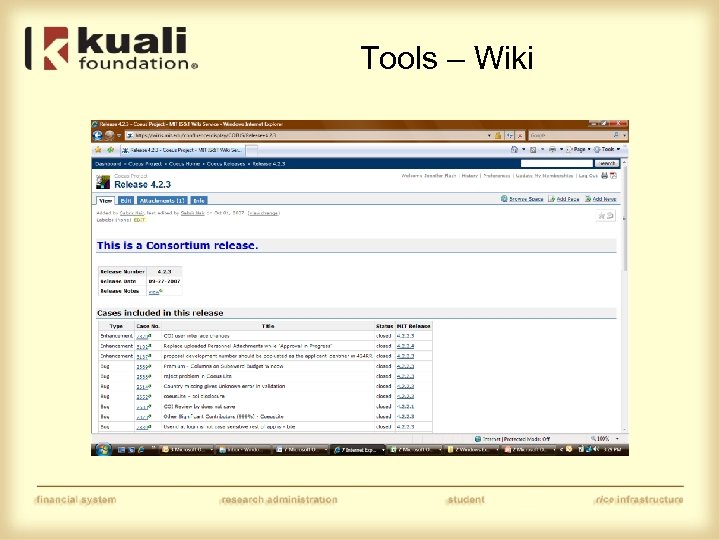
Task: Click the Print icon in command bar
Action: point(552,150)
